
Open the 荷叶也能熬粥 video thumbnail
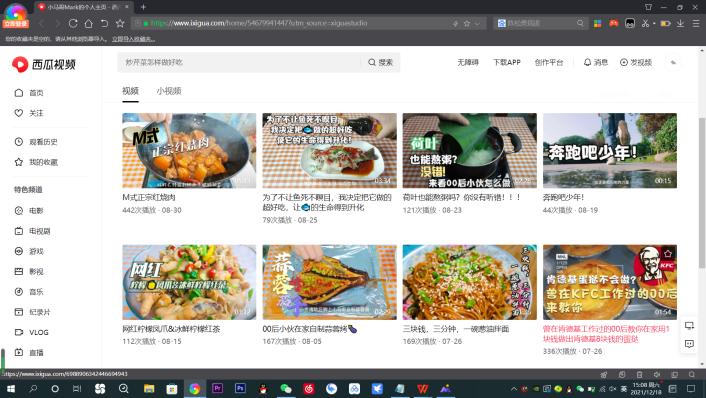pyautogui.click(x=470, y=150)
